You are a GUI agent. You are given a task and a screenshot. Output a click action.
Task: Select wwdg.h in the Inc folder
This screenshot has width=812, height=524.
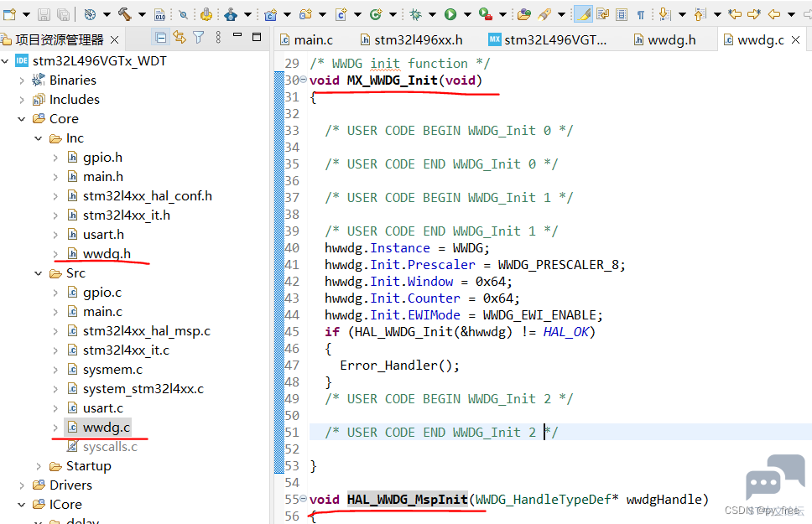[107, 254]
